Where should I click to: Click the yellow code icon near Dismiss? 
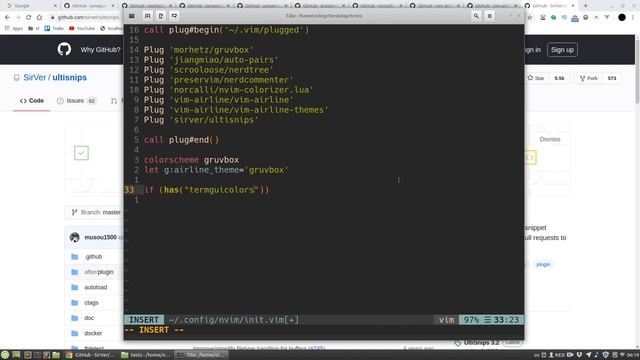(x=529, y=158)
